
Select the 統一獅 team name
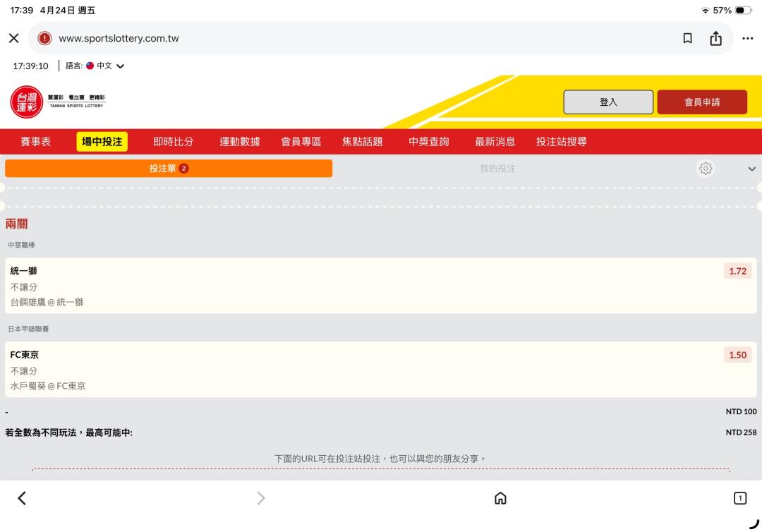tap(23, 271)
